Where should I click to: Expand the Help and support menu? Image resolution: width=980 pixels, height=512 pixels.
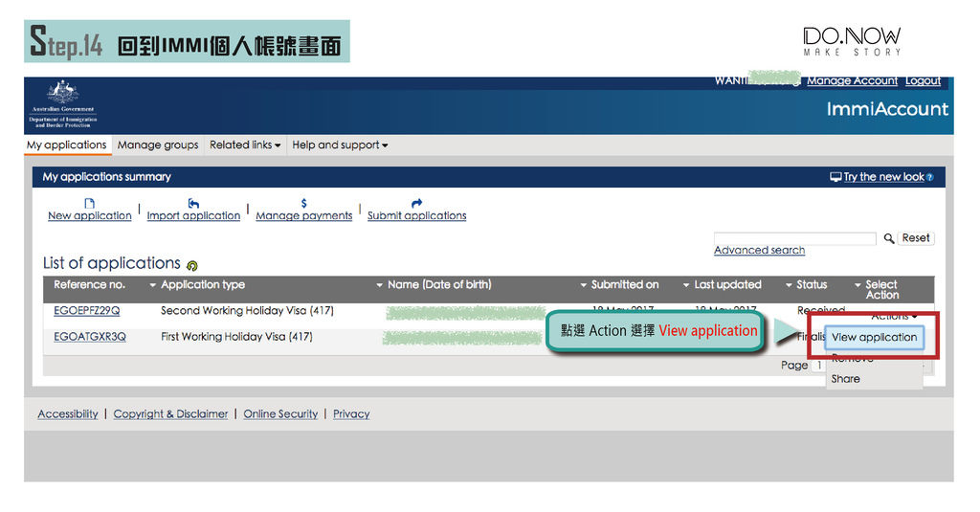pyautogui.click(x=340, y=145)
